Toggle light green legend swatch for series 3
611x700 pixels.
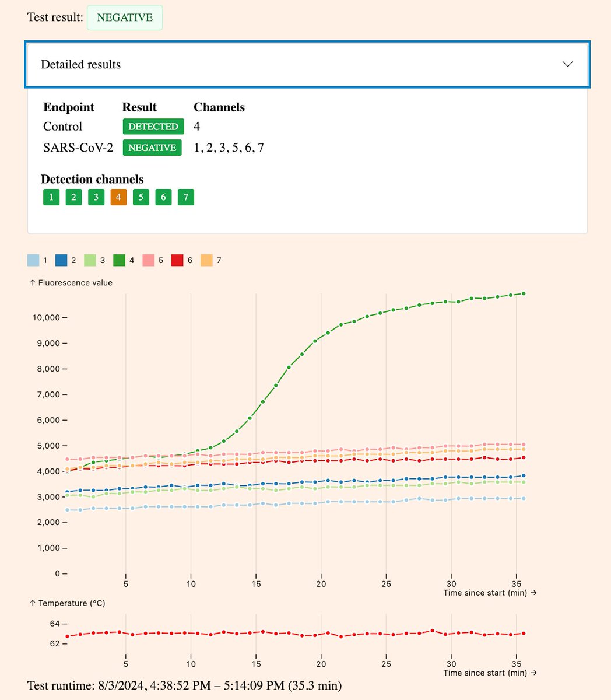click(92, 260)
